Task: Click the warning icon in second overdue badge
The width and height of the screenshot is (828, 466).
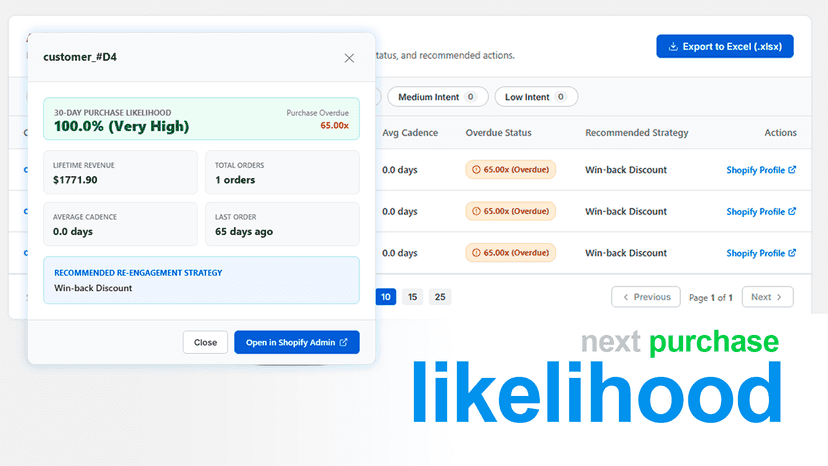Action: [476, 211]
